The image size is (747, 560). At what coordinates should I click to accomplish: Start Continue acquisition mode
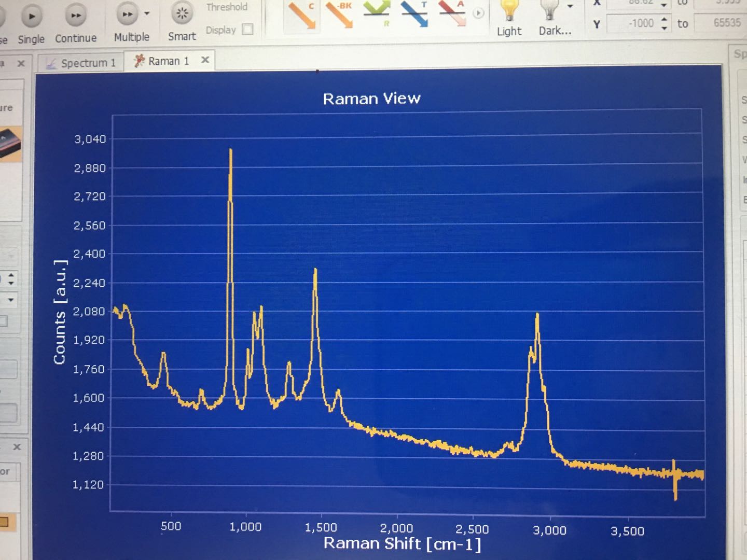pos(76,17)
